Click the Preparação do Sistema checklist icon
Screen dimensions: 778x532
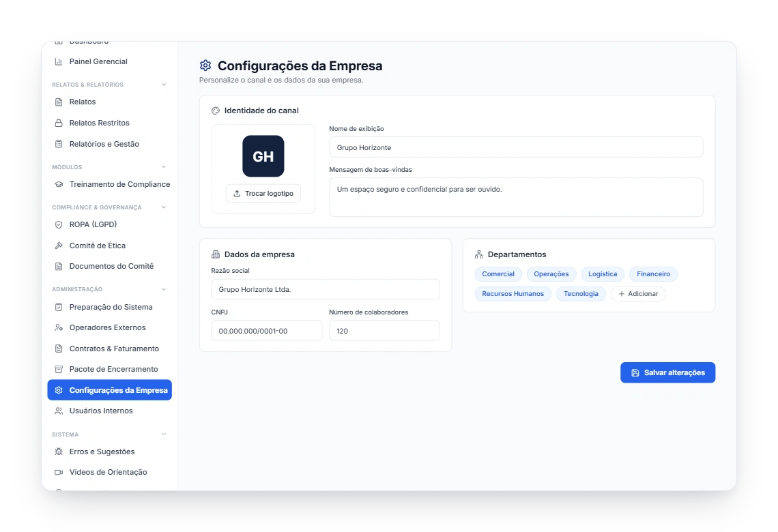[x=59, y=307]
